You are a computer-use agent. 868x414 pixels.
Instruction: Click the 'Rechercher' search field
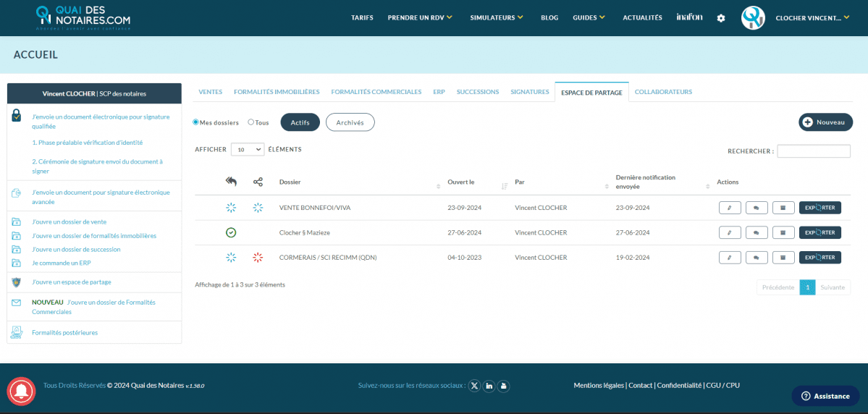813,151
